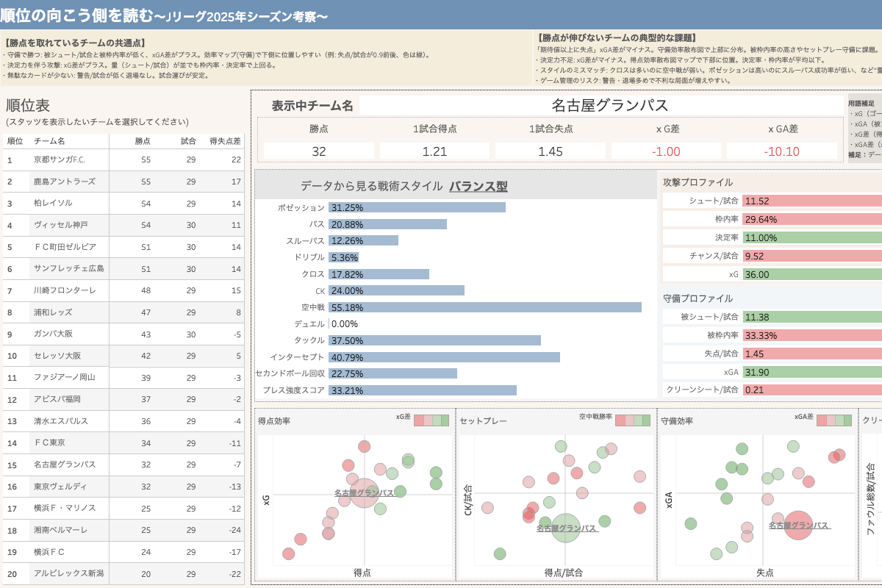
Task: Click the xG 36.00 attack profile bar
Action: click(812, 274)
